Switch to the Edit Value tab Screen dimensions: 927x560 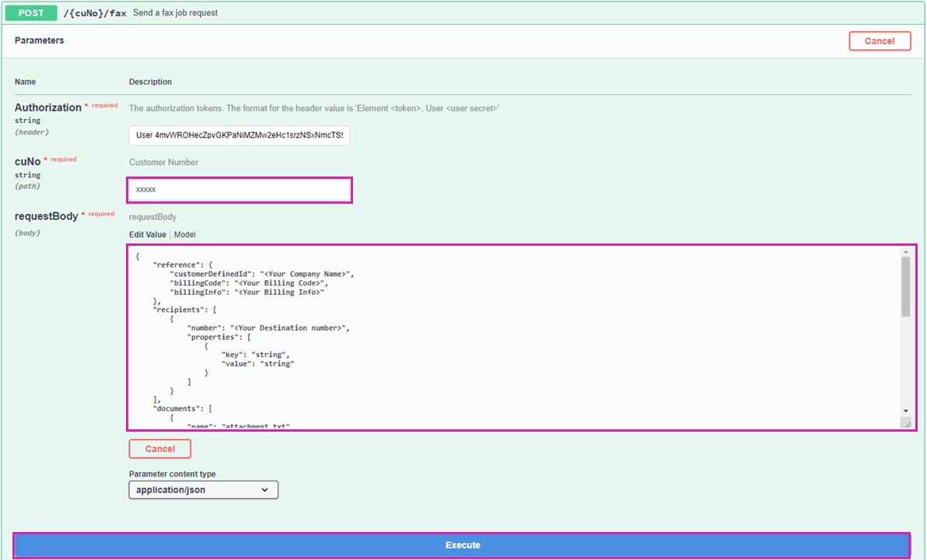coord(147,235)
